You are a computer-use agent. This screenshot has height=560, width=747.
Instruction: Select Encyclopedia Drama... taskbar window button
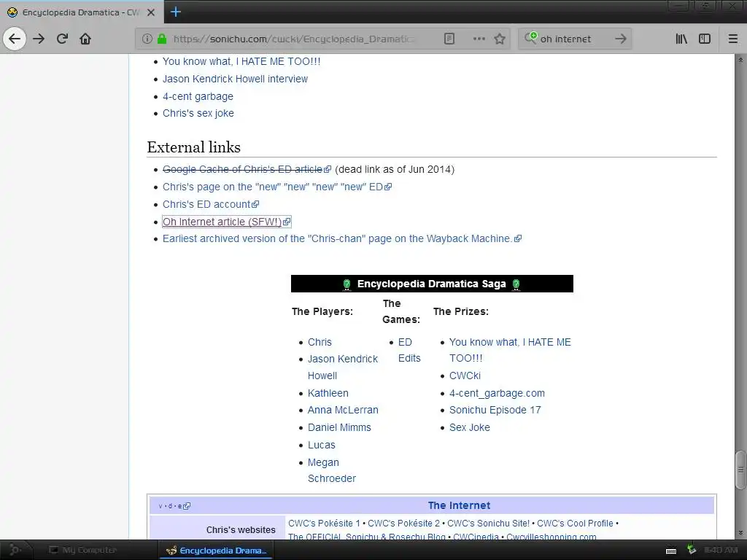point(216,550)
